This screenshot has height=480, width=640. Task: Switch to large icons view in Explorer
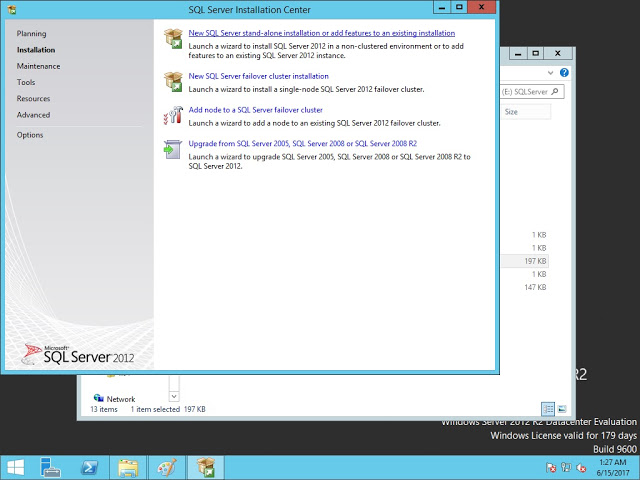click(562, 409)
